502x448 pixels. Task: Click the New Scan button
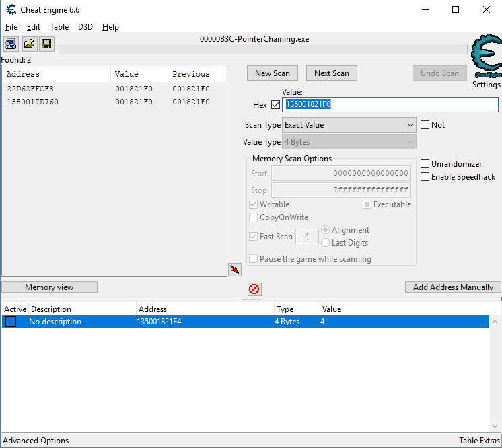point(273,73)
